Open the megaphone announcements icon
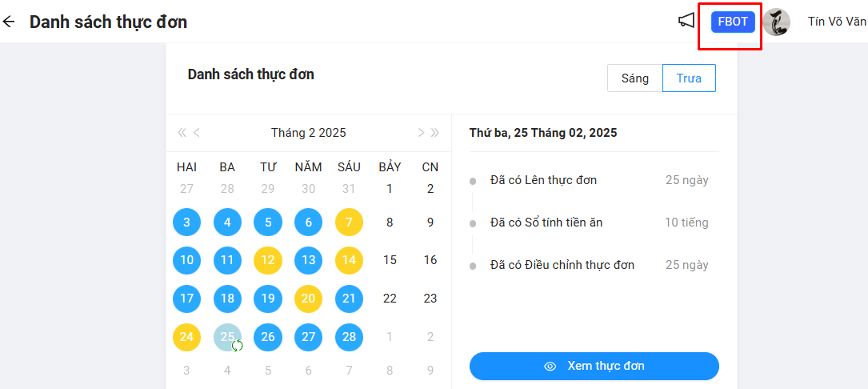Viewport: 868px width, 389px height. coord(686,21)
